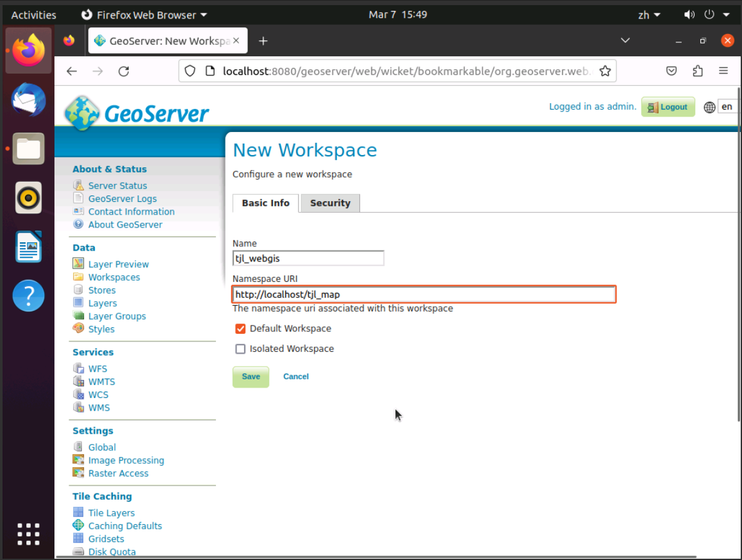Open the Server Status icon in sidebar
742x560 pixels.
tap(79, 185)
